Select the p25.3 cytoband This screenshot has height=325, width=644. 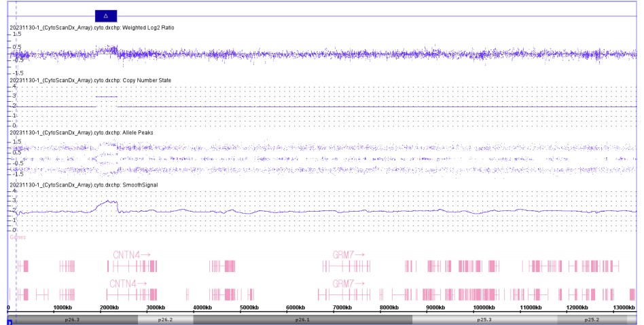click(x=484, y=319)
